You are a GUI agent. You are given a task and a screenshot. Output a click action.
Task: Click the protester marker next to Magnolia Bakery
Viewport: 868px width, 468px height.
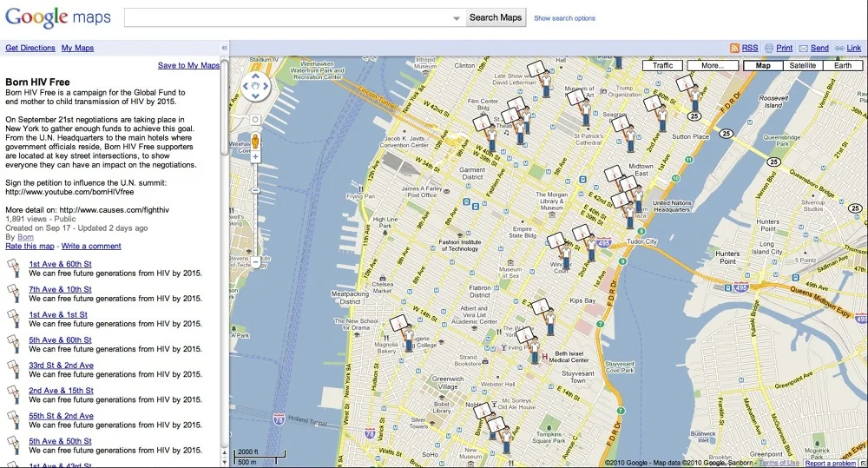(x=404, y=333)
